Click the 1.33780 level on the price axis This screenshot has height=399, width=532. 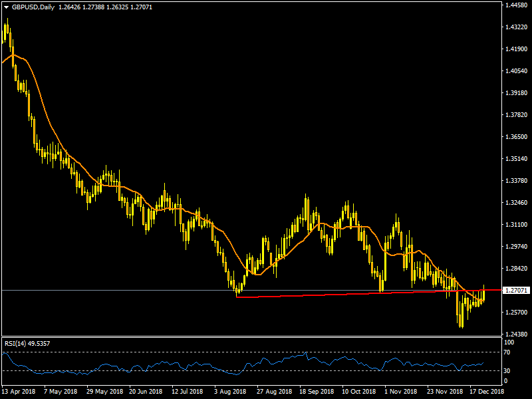click(x=517, y=181)
